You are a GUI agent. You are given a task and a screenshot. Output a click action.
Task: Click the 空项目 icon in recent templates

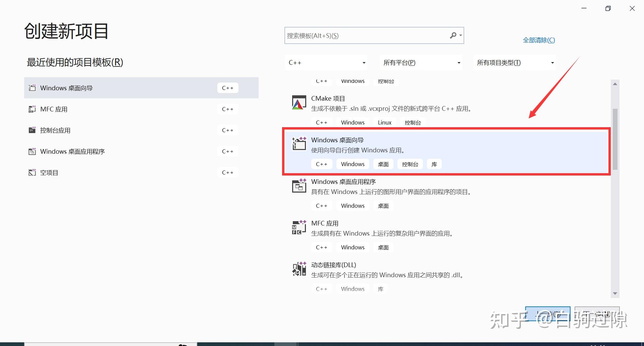click(32, 172)
